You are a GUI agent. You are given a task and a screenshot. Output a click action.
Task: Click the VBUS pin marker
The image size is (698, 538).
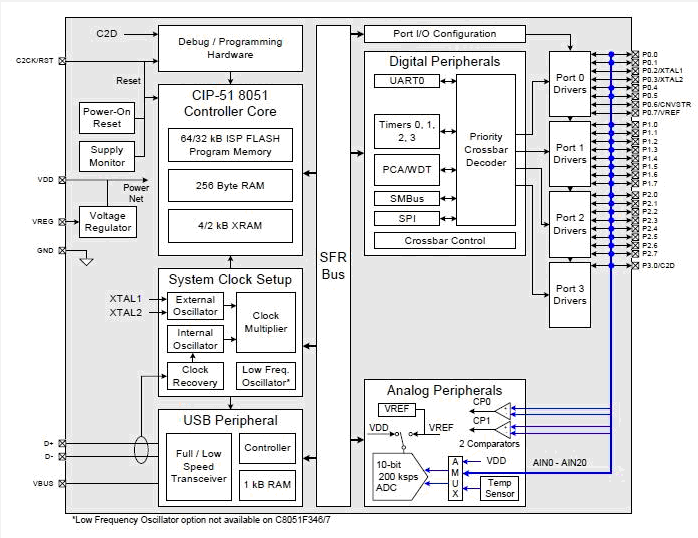point(63,483)
